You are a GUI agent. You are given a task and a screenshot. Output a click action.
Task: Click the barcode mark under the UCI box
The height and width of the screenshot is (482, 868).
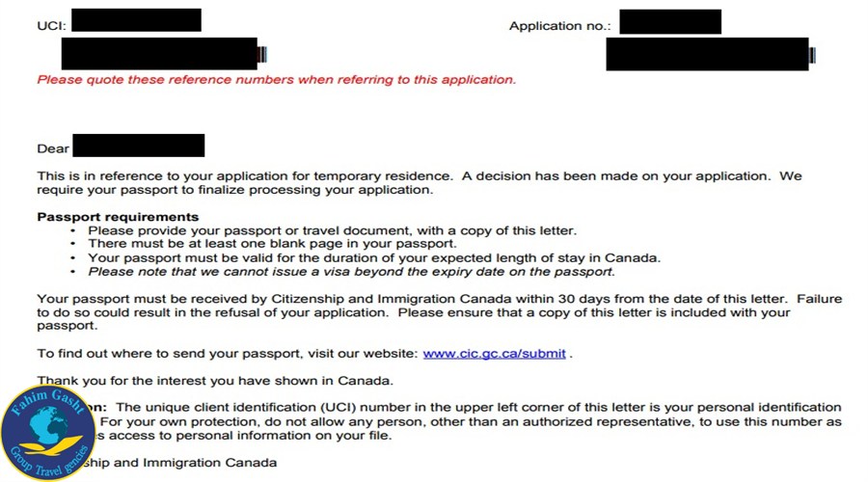[263, 54]
